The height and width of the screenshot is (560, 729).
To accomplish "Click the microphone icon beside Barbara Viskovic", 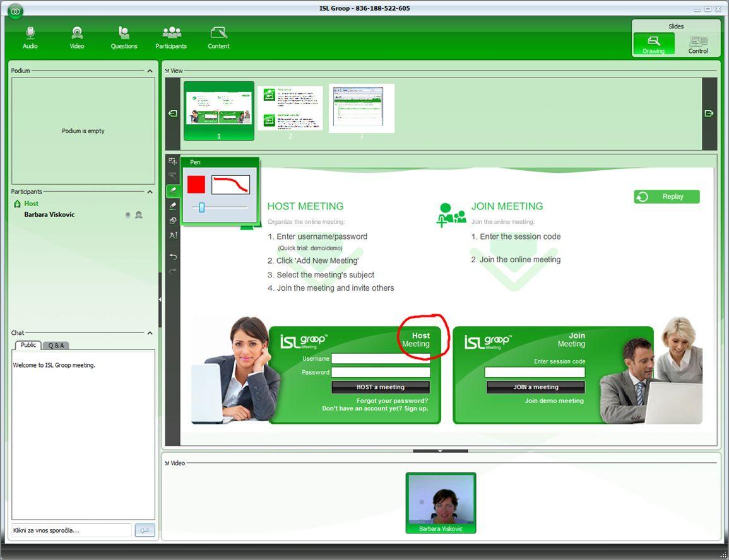I will coord(128,215).
